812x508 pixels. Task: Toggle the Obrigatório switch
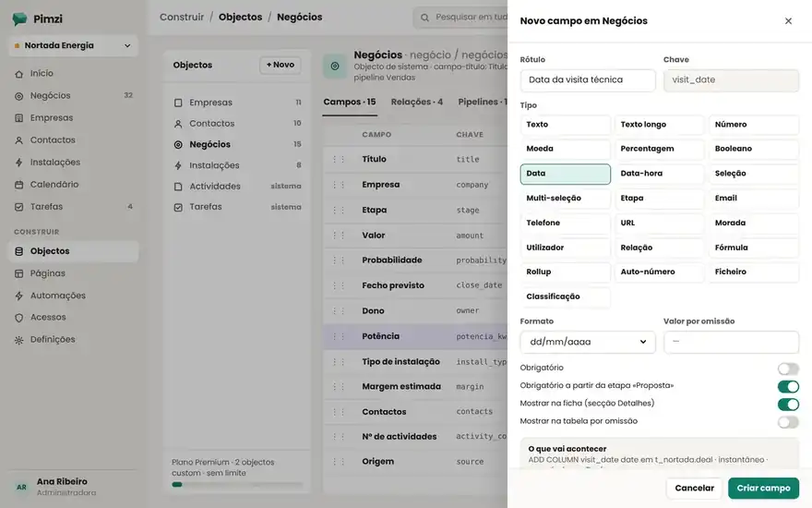tap(788, 369)
